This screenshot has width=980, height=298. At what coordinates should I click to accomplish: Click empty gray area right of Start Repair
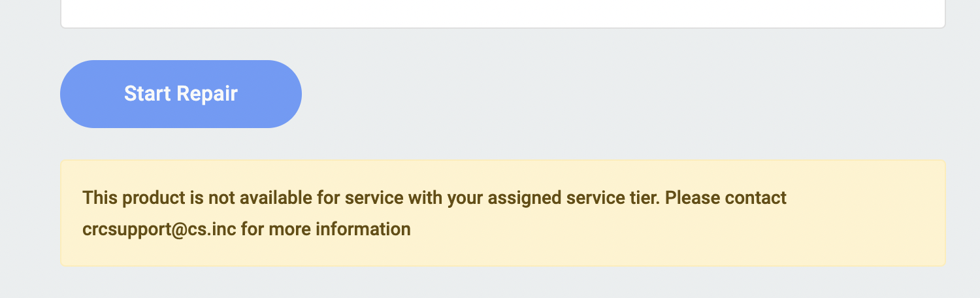click(x=588, y=94)
